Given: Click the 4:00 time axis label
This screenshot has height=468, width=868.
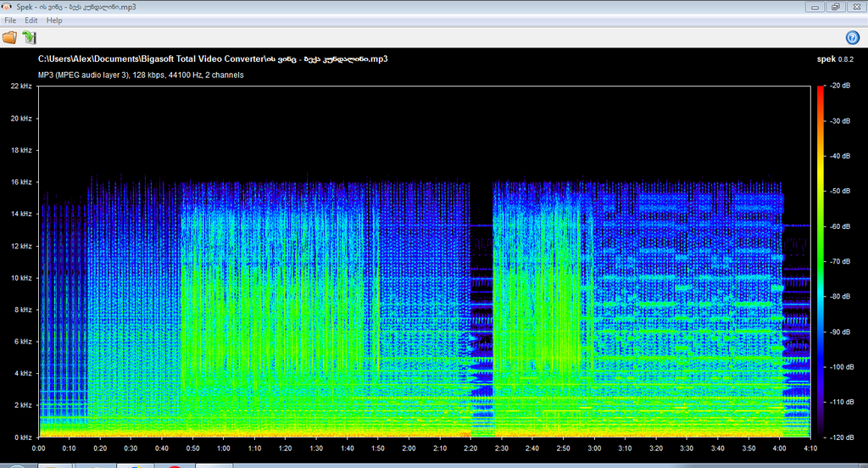Looking at the screenshot, I should click(x=779, y=448).
